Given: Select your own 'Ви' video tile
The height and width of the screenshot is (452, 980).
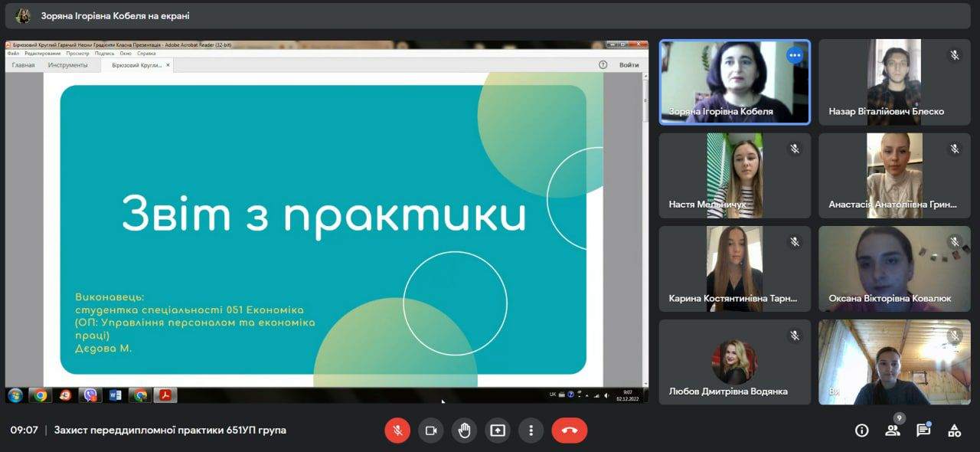Looking at the screenshot, I should coord(894,362).
